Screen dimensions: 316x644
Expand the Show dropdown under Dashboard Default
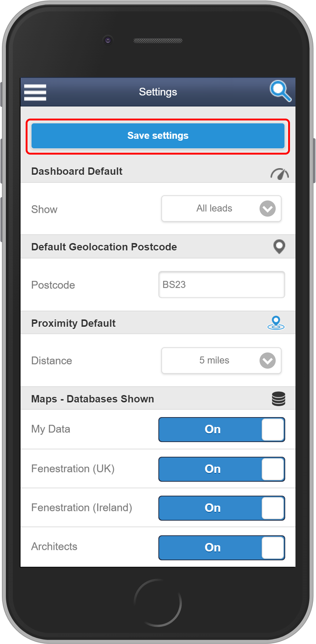coord(221,209)
